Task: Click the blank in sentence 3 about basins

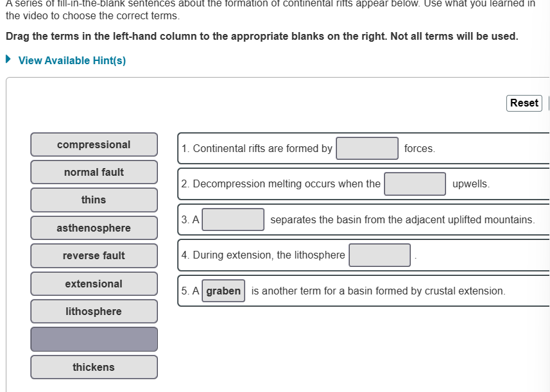Action: pyautogui.click(x=234, y=219)
